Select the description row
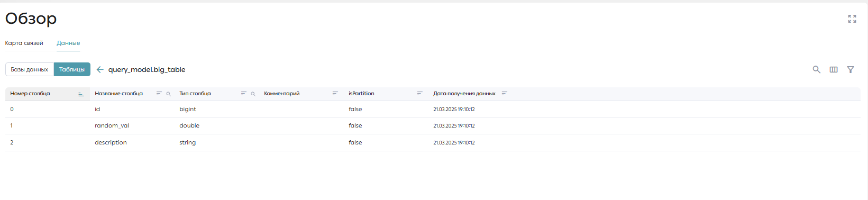 click(433, 142)
